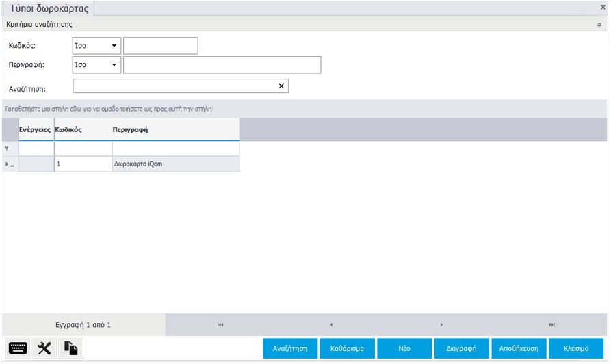Go to next record arrow
Viewport: 611px width, 364px height.
click(x=441, y=324)
